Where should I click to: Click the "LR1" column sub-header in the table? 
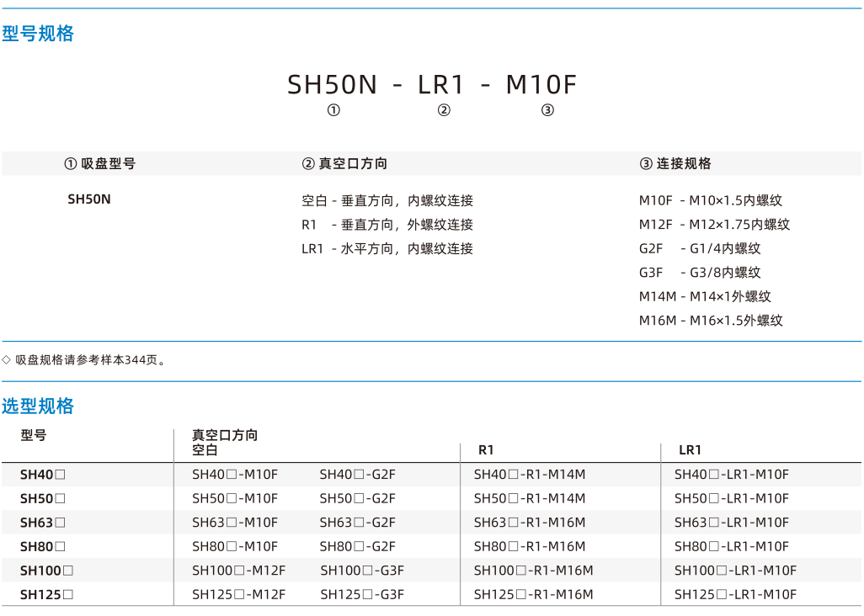pyautogui.click(x=690, y=450)
